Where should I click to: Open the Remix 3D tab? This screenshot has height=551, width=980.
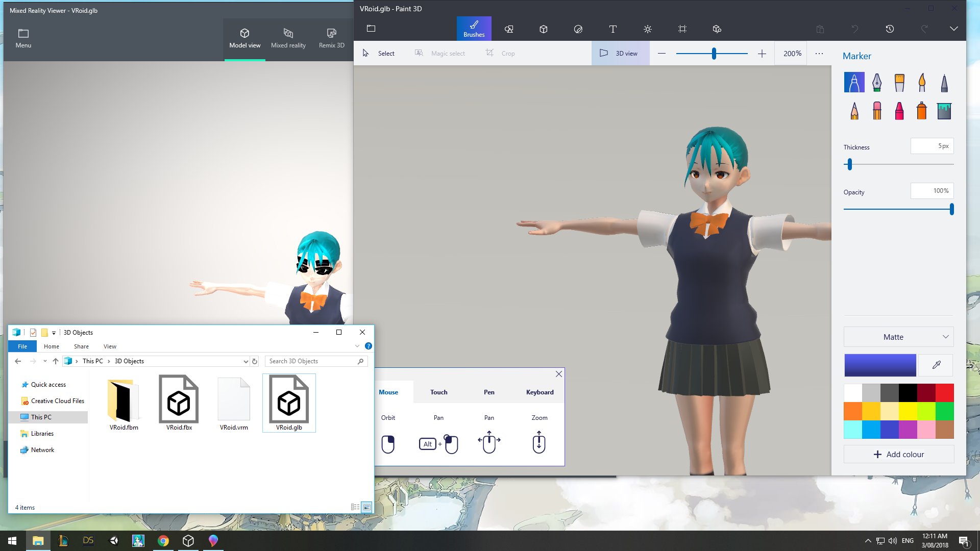click(331, 39)
